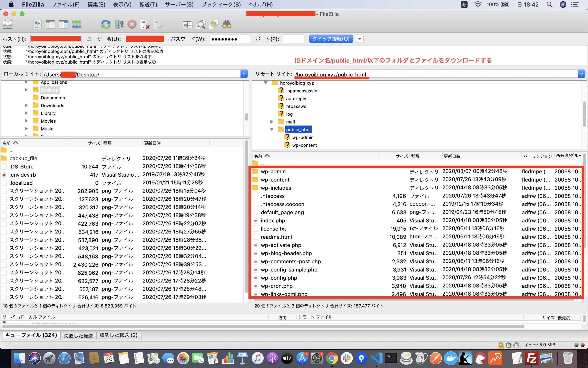Sort local list by 種類 column
The width and height of the screenshot is (588, 368).
tap(121, 143)
